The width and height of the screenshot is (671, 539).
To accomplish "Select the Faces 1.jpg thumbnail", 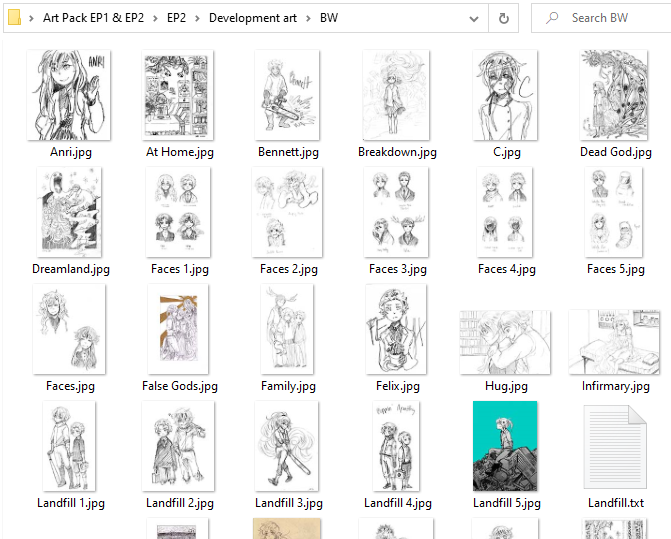I will coord(178,212).
